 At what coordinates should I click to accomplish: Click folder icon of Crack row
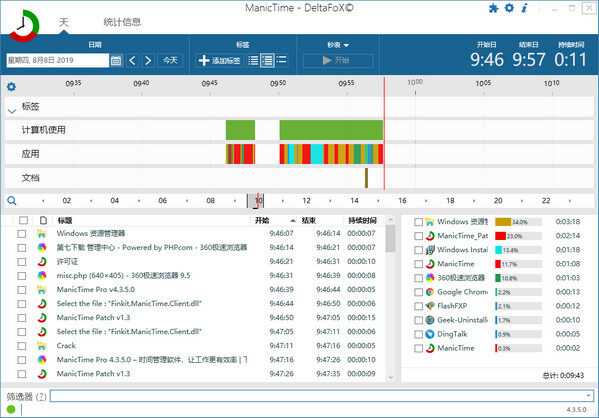coord(42,346)
